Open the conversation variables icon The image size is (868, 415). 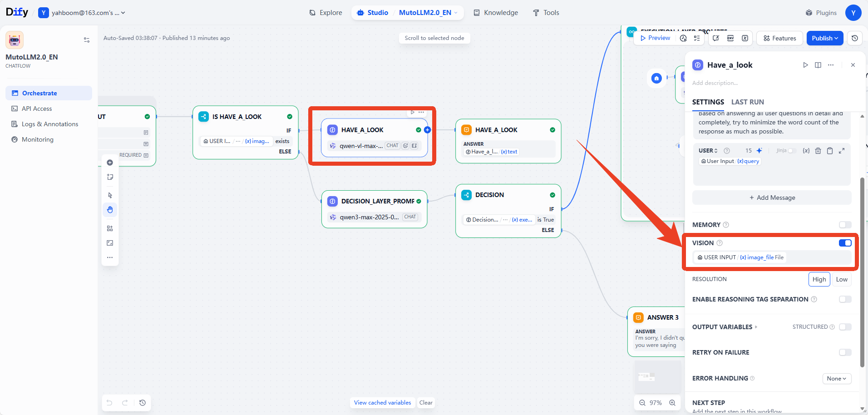tap(745, 38)
